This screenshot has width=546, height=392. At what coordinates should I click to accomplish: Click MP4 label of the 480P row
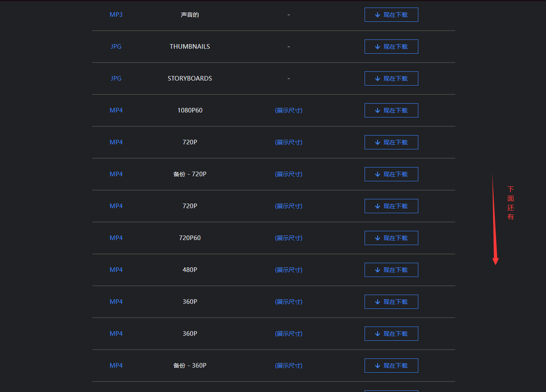click(116, 270)
